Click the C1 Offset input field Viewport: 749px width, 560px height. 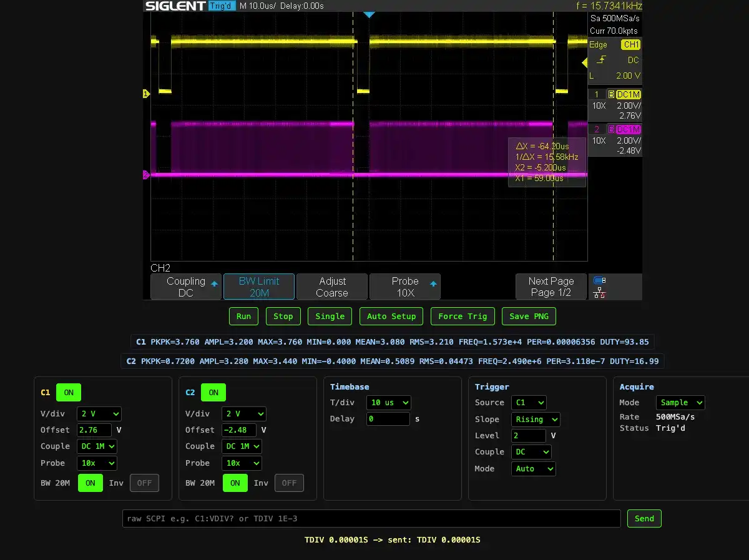(94, 430)
